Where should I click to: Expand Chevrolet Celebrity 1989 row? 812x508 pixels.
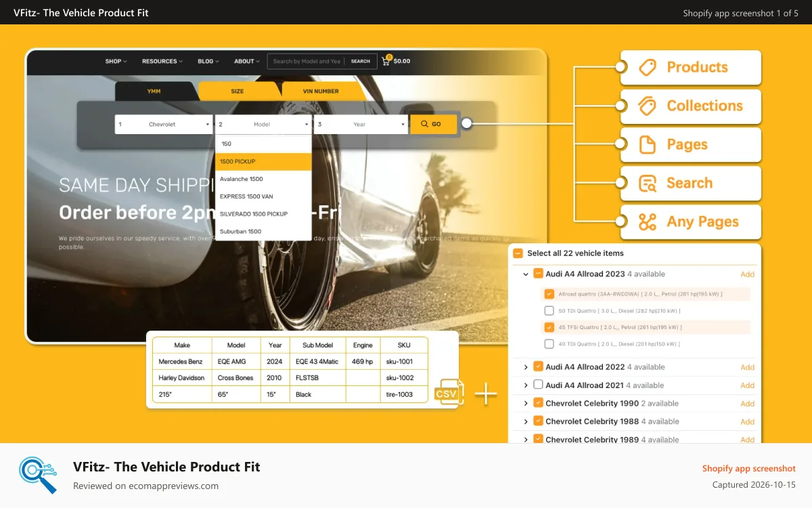(x=526, y=439)
